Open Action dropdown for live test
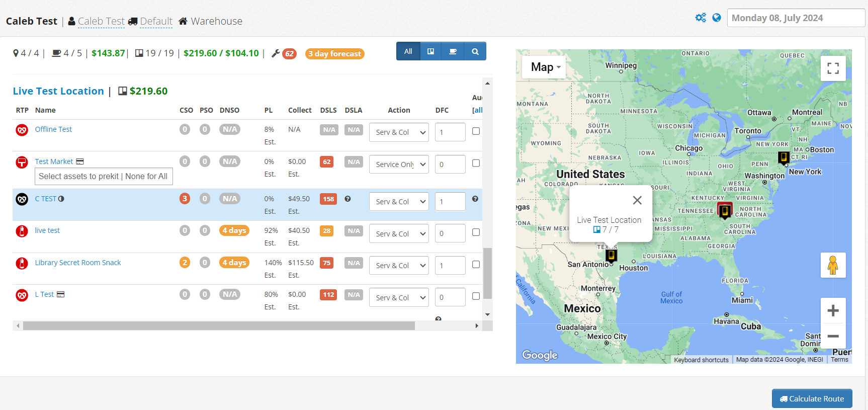Image resolution: width=868 pixels, height=410 pixels. click(x=399, y=234)
